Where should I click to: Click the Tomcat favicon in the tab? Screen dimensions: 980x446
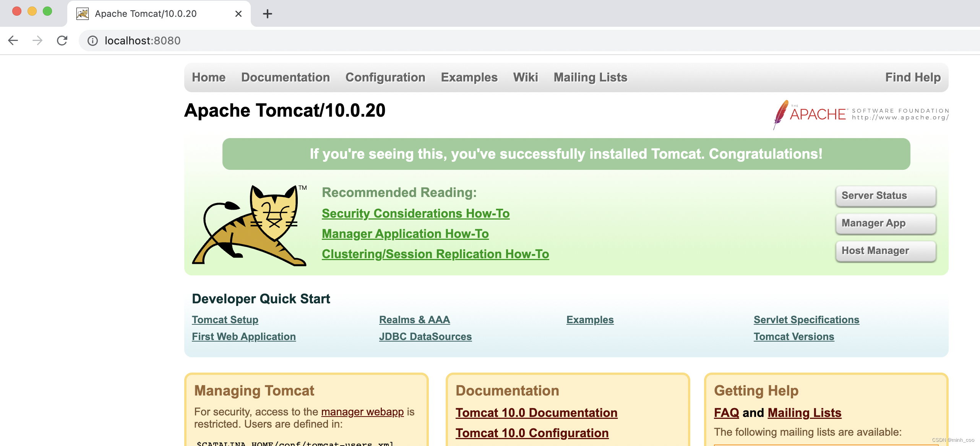click(x=83, y=14)
